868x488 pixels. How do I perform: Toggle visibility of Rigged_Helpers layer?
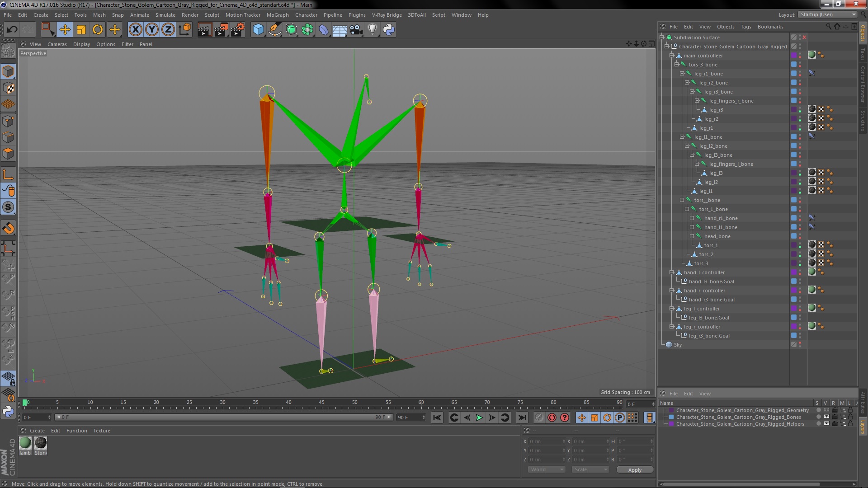click(x=826, y=424)
